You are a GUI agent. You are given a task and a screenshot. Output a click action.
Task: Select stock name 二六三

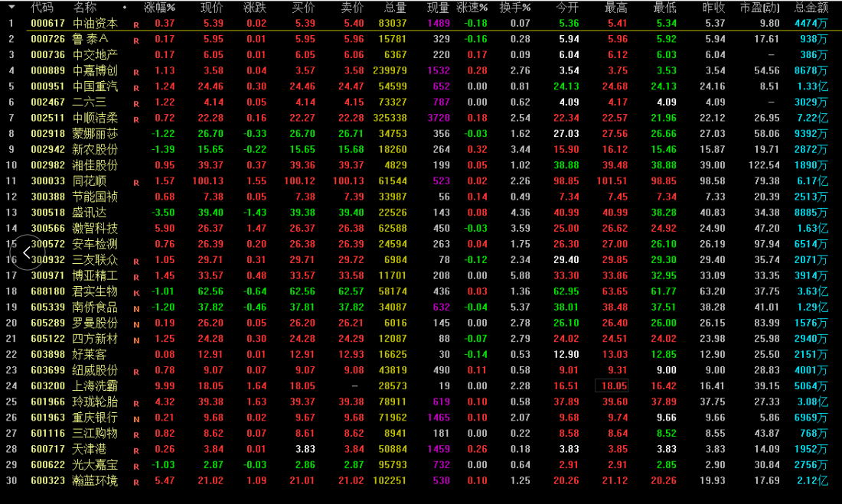[x=90, y=102]
